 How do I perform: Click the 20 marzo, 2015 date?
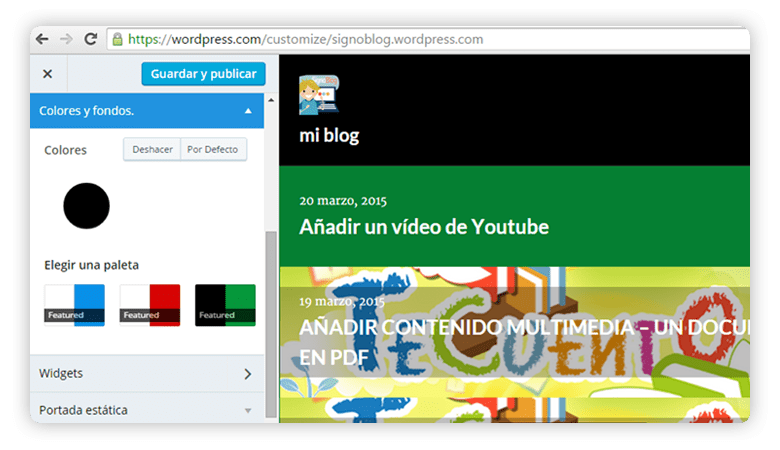click(343, 200)
